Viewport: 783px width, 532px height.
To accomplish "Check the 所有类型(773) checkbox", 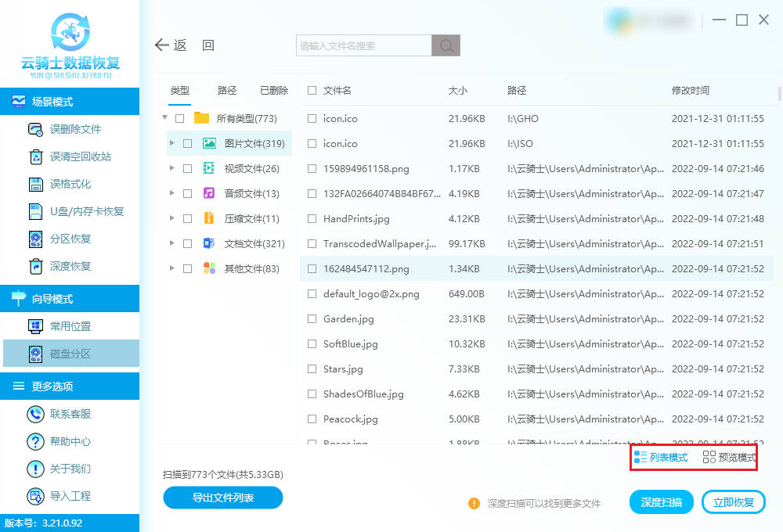I will (180, 119).
